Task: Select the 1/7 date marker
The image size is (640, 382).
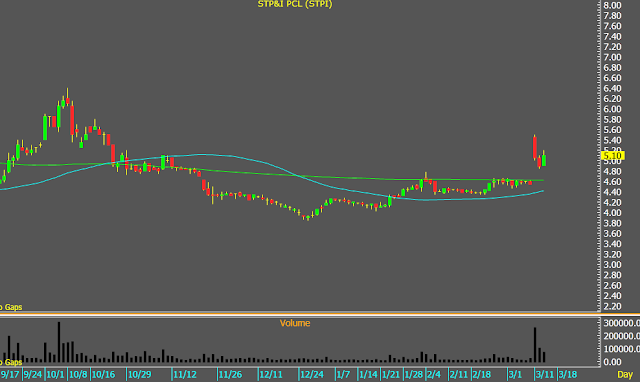Action: [x=343, y=375]
